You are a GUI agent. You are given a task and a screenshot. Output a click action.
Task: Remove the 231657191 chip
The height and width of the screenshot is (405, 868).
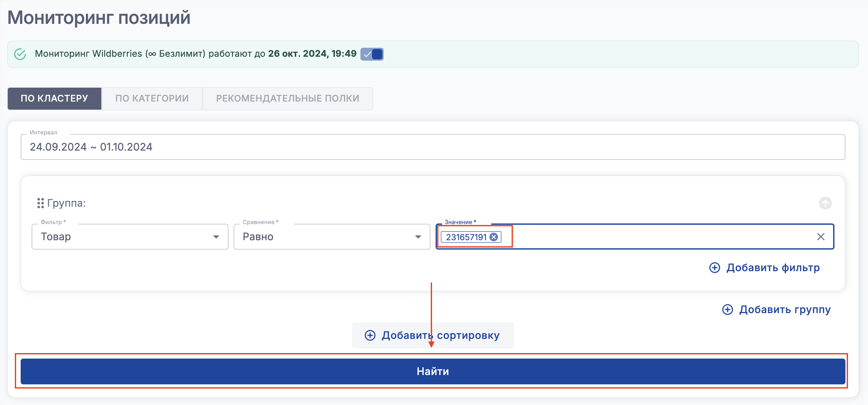[494, 237]
